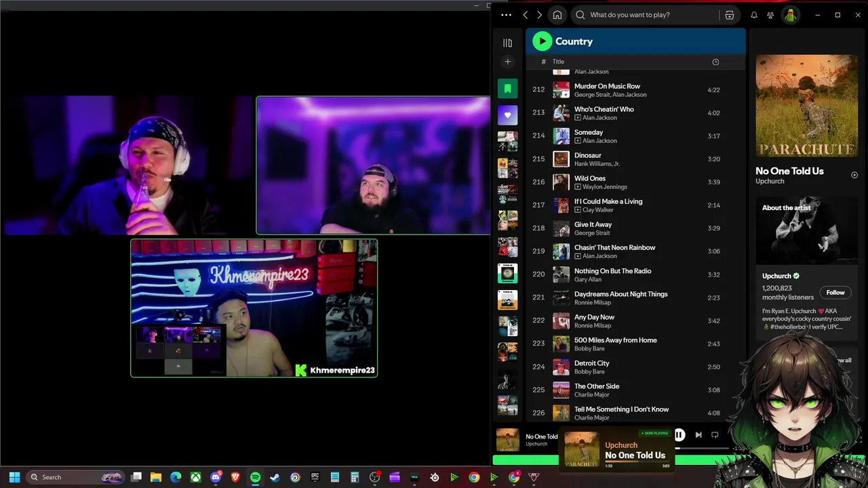Click Spotify icon in taskbar
Screen dimensions: 868x488
click(x=255, y=477)
